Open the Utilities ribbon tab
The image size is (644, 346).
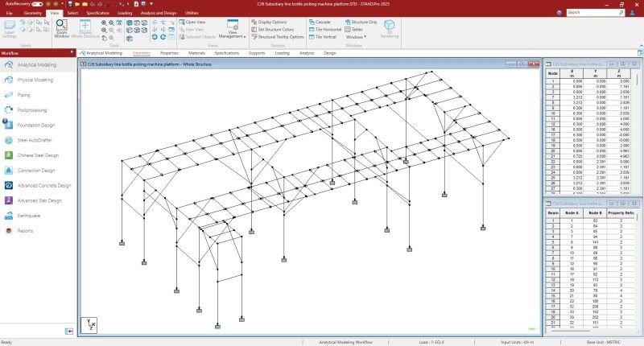pyautogui.click(x=192, y=13)
